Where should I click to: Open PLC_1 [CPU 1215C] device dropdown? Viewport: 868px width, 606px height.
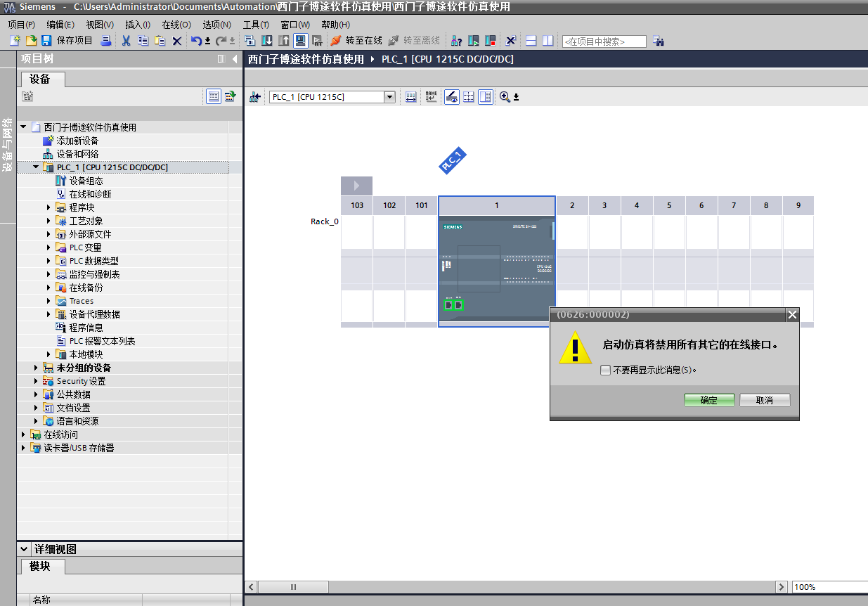coord(390,97)
